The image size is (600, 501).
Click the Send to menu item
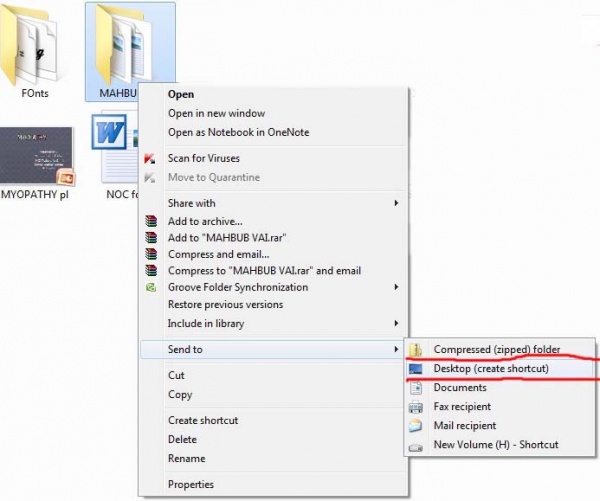pyautogui.click(x=272, y=349)
